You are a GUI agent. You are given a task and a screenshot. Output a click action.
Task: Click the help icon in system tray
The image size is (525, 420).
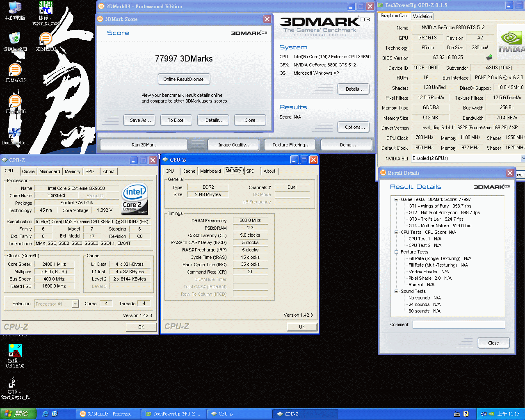[466, 414]
